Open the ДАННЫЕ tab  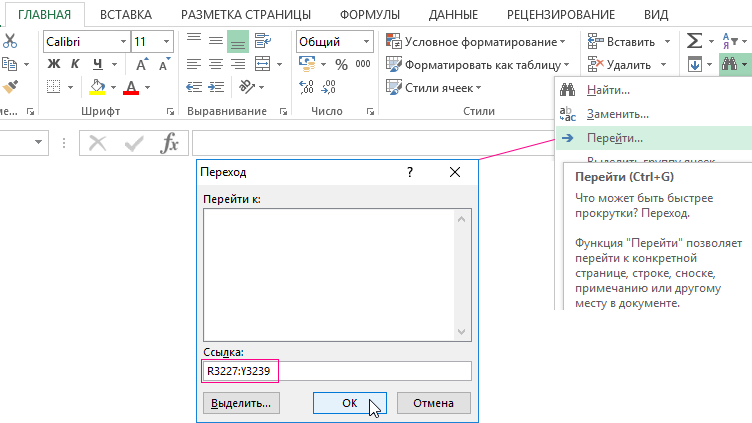click(453, 15)
